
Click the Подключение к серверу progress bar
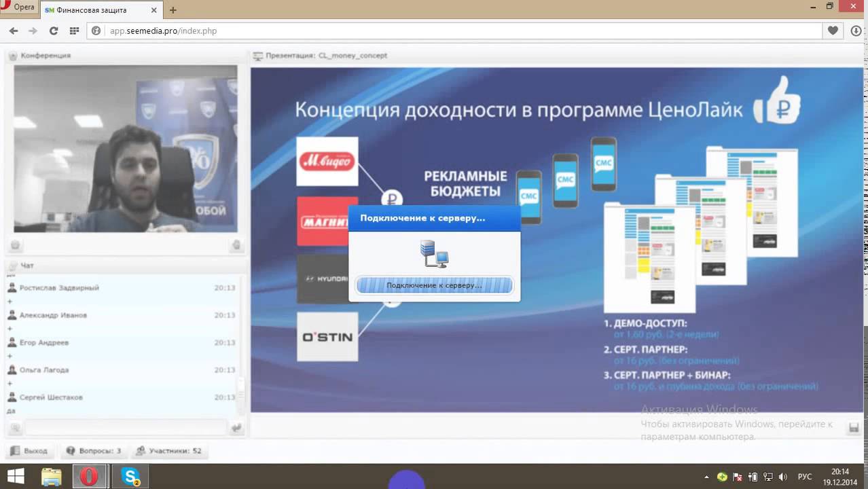[x=435, y=285]
